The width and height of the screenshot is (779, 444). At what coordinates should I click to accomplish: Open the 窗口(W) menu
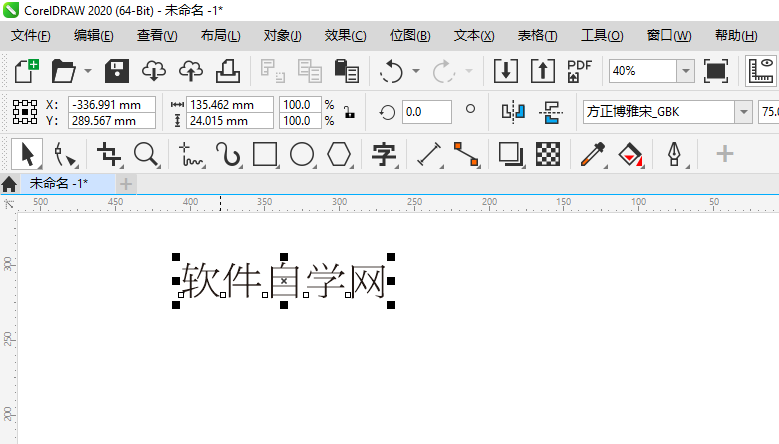[669, 36]
